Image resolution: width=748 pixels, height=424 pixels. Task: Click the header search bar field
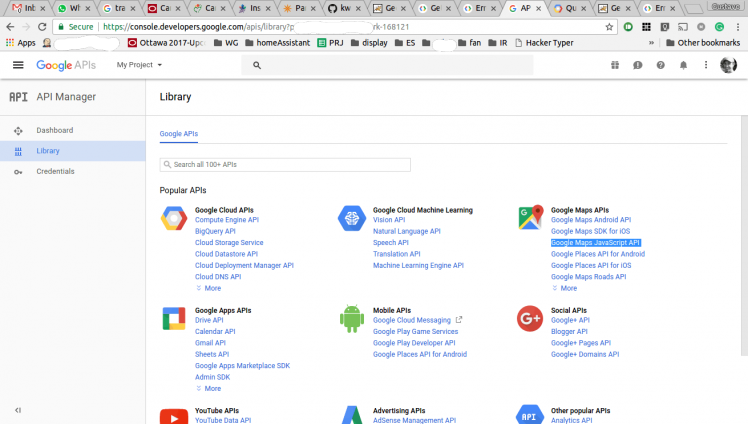[387, 65]
